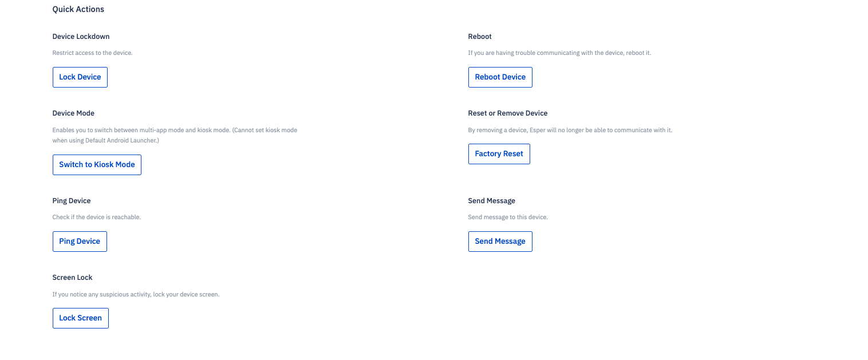
Task: Click the kiosk mode explanation text
Action: tap(175, 135)
